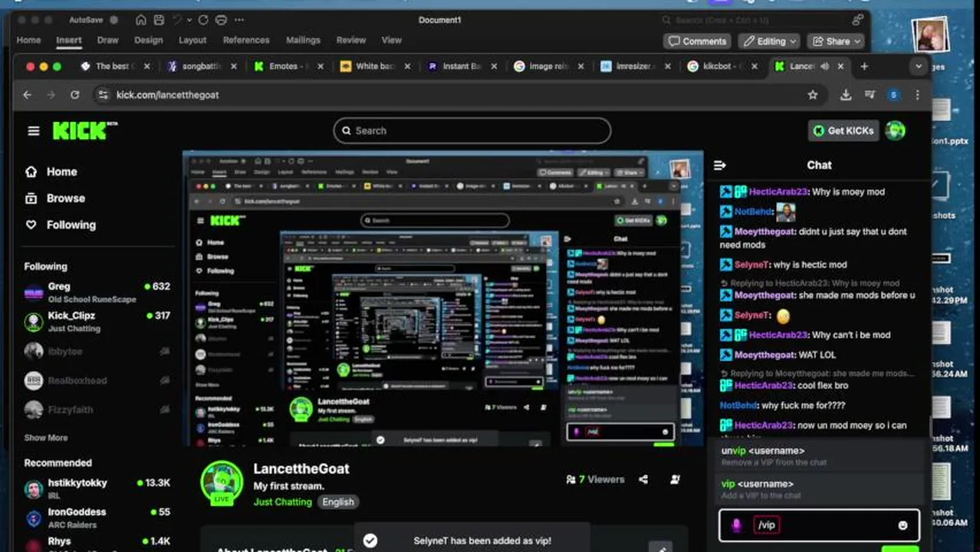The width and height of the screenshot is (980, 552).
Task: Click English language tag
Action: pos(338,502)
